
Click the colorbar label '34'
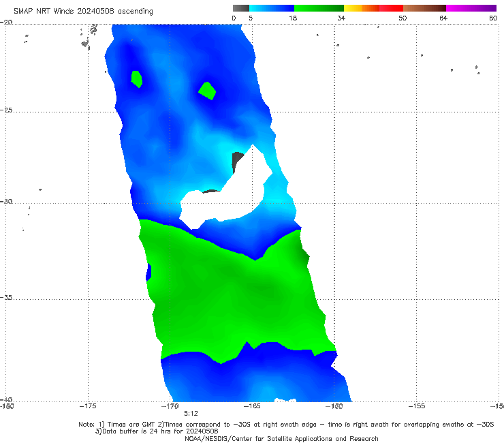tap(341, 18)
